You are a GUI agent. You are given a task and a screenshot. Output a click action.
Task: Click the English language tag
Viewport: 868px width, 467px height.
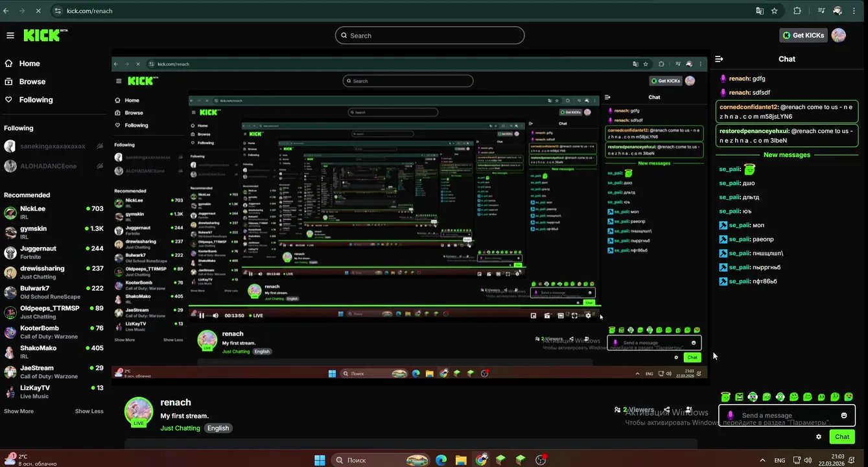click(218, 428)
